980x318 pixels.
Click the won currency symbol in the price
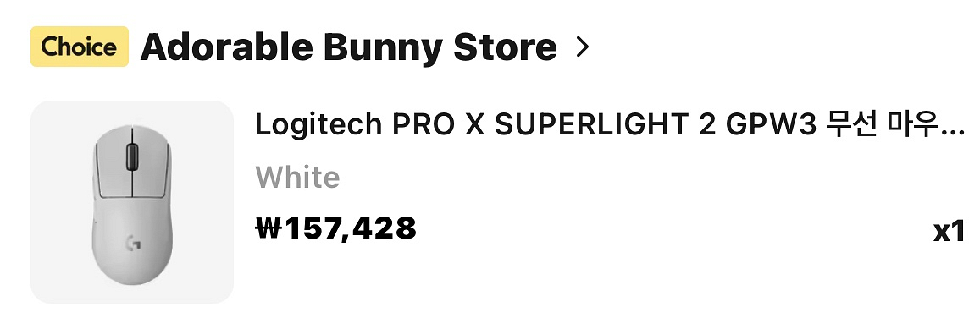pos(269,228)
